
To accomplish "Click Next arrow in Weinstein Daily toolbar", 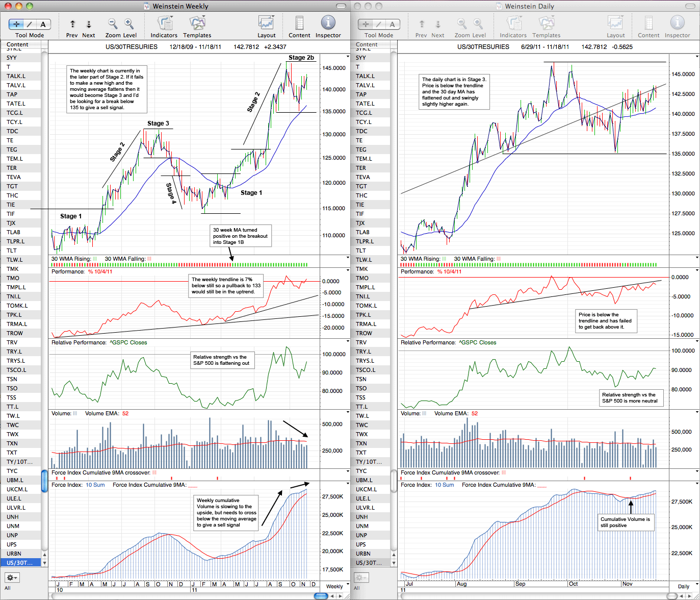I will tap(438, 24).
